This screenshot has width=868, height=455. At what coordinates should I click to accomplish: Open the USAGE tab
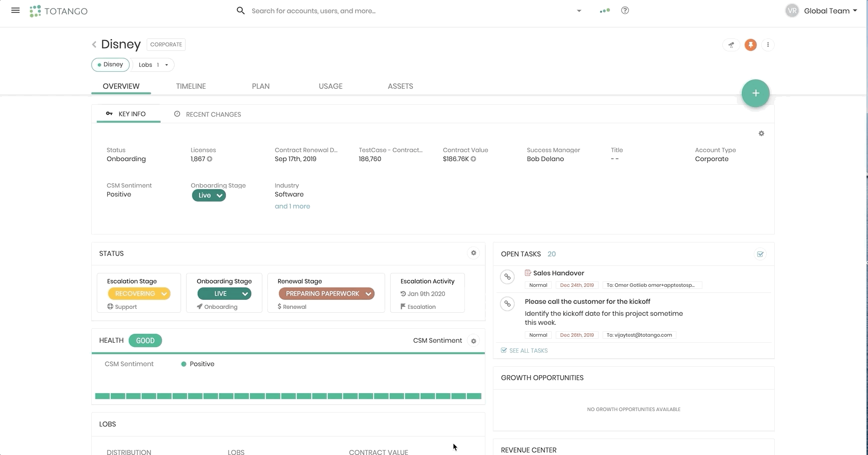click(x=330, y=86)
